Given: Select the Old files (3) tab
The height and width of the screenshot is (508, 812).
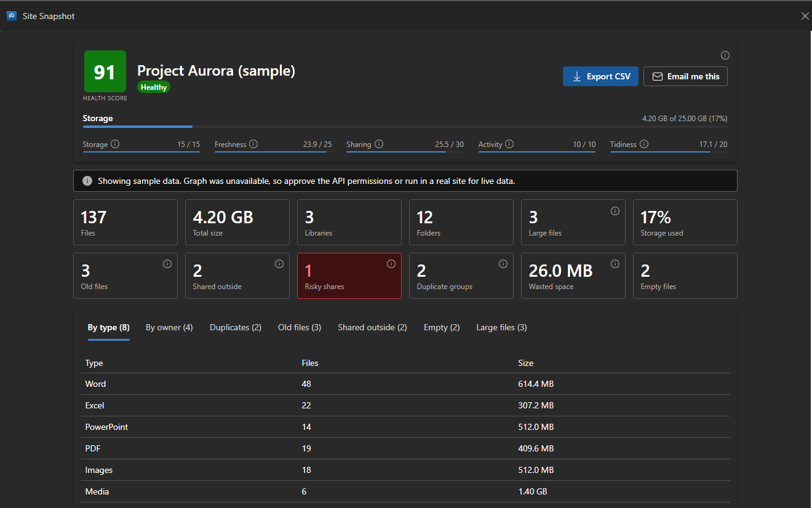Looking at the screenshot, I should click(x=300, y=328).
